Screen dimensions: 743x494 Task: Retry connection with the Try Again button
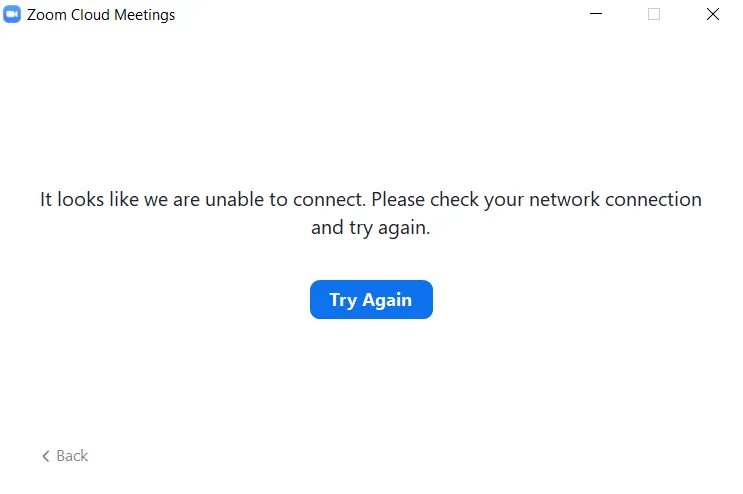coord(371,299)
